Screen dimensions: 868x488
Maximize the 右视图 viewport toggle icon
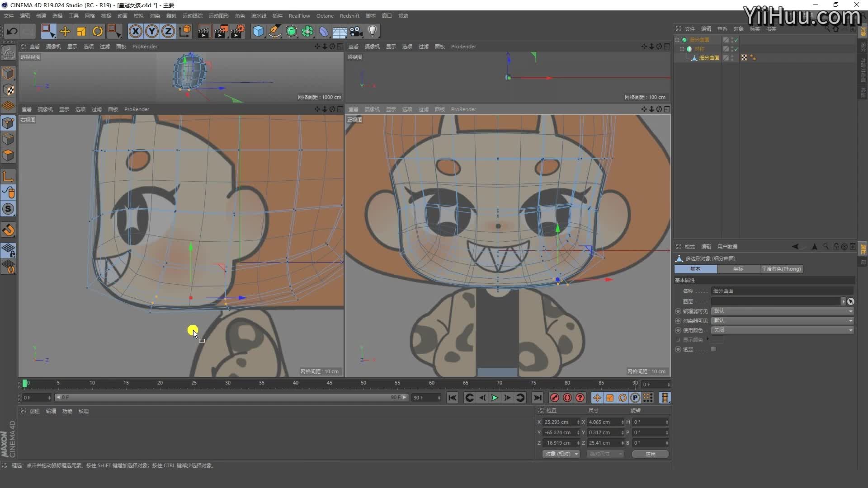(x=340, y=109)
